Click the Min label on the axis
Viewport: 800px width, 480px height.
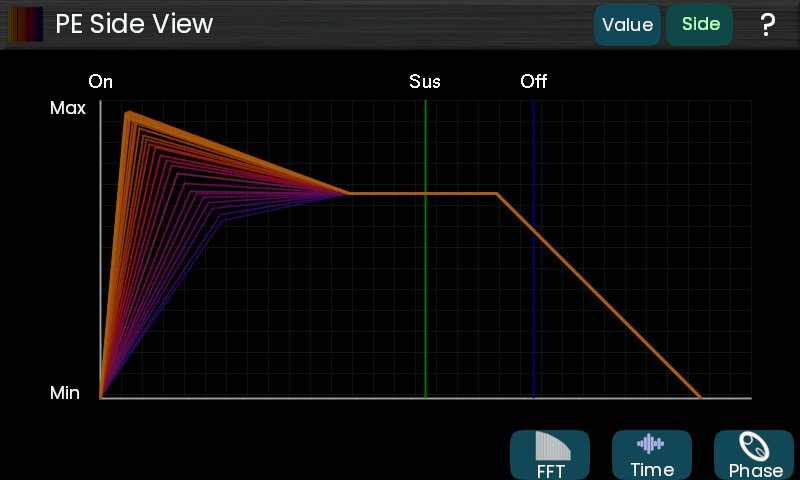pos(66,393)
